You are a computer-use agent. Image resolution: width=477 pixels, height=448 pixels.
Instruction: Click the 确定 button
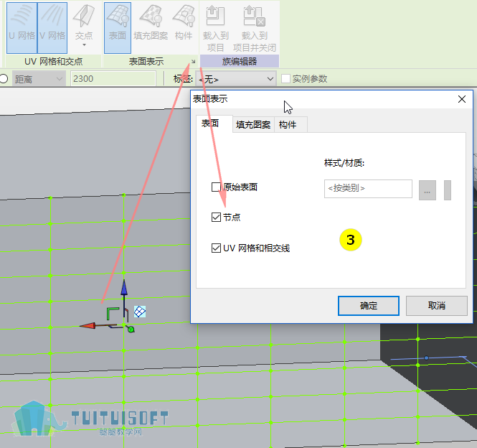[x=369, y=305]
